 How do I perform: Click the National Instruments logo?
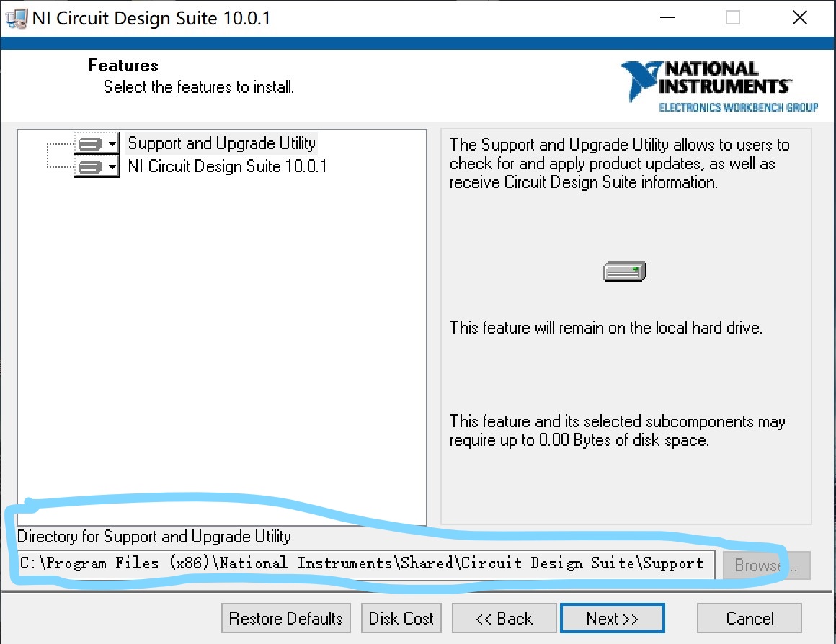point(719,87)
